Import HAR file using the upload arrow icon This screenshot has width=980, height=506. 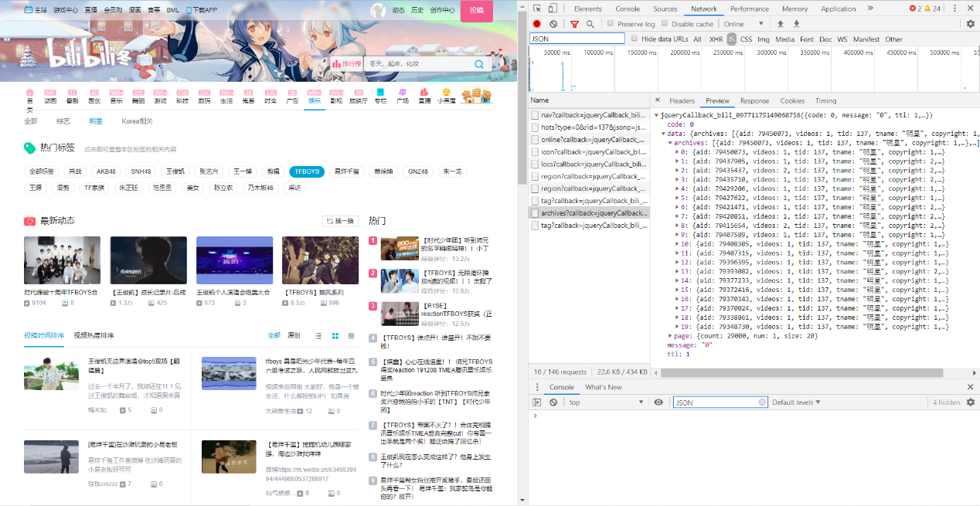pos(781,24)
